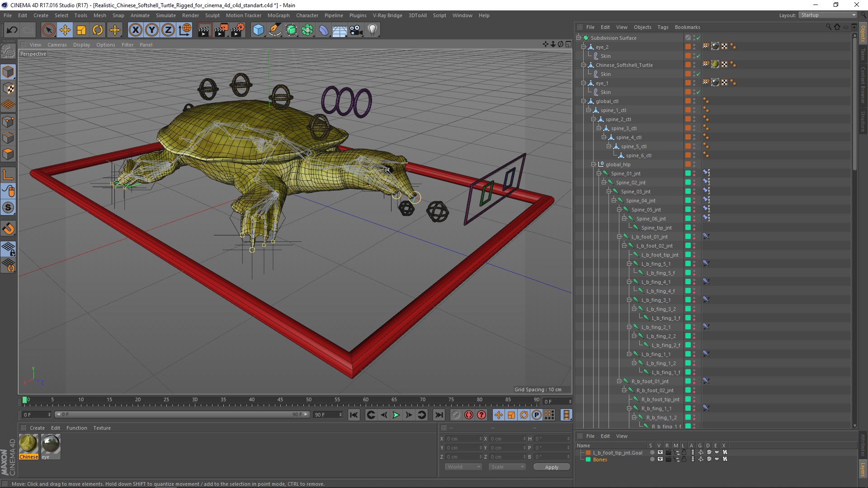The width and height of the screenshot is (868, 488).
Task: Go to end of animation
Action: 439,415
